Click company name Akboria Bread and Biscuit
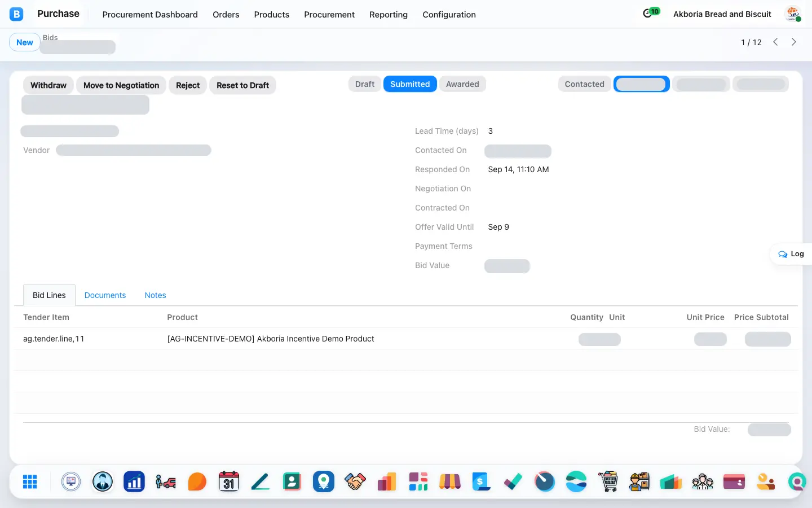The width and height of the screenshot is (812, 508). [722, 14]
